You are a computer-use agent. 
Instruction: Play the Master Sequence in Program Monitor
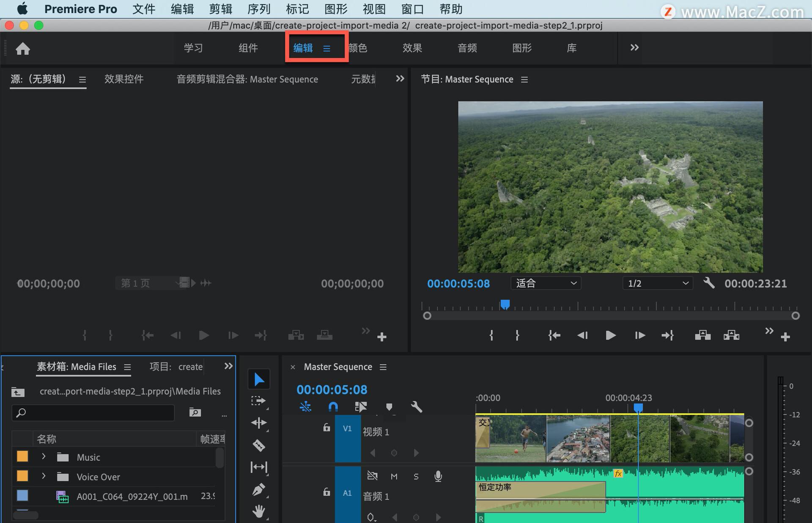click(x=610, y=335)
